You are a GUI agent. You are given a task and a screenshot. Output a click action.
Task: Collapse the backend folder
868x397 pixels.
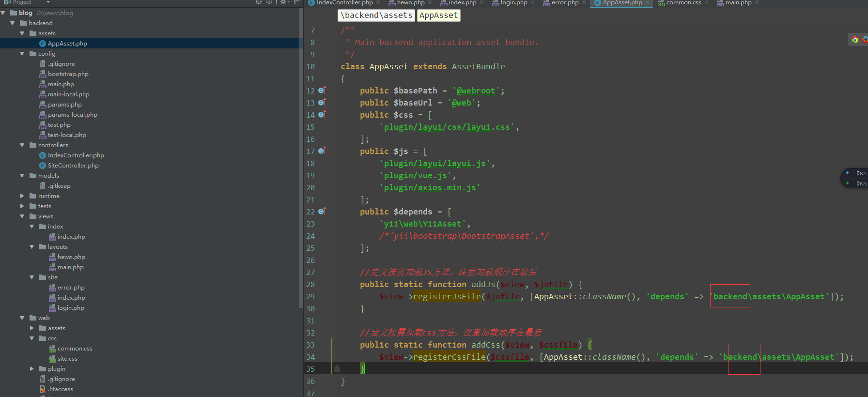click(13, 23)
